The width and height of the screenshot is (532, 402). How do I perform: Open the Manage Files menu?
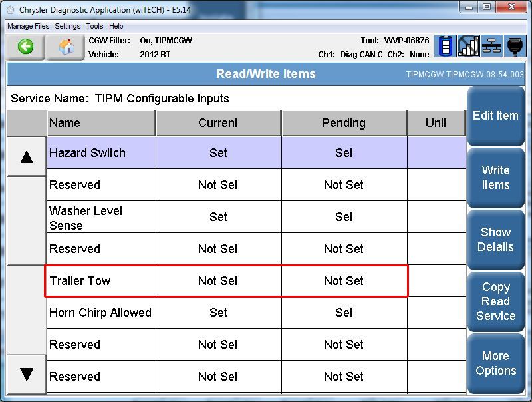[x=28, y=26]
